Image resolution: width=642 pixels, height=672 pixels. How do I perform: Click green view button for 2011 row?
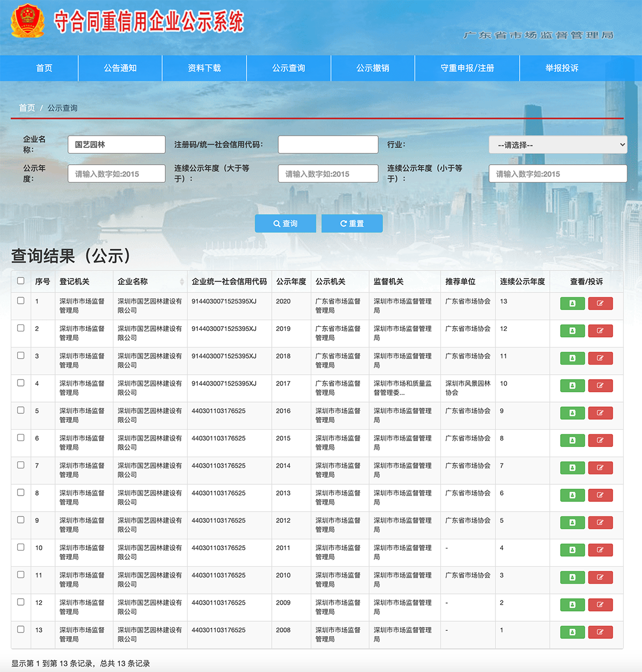(572, 550)
